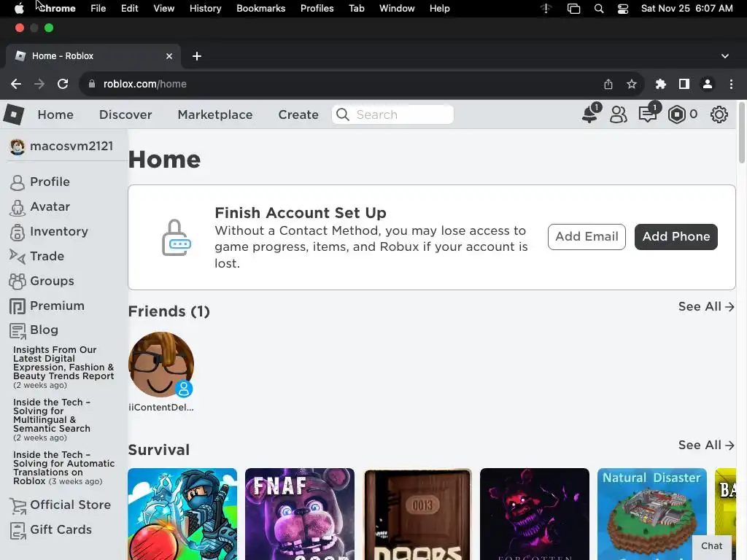Open the Profiles menu in menu bar
The image size is (747, 560).
tap(317, 9)
